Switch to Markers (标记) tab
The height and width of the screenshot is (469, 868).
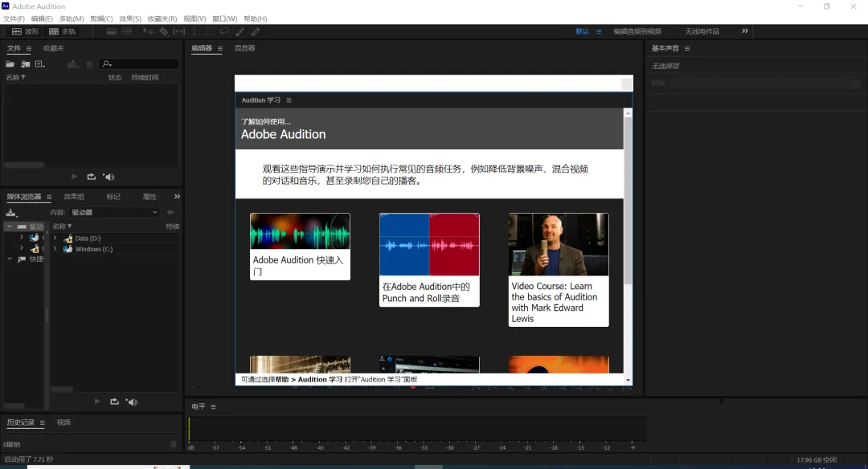113,196
